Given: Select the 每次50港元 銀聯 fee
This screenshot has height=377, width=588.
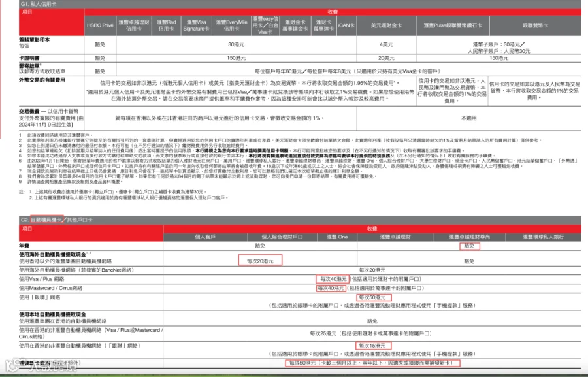Looking at the screenshot, I should [x=372, y=297].
